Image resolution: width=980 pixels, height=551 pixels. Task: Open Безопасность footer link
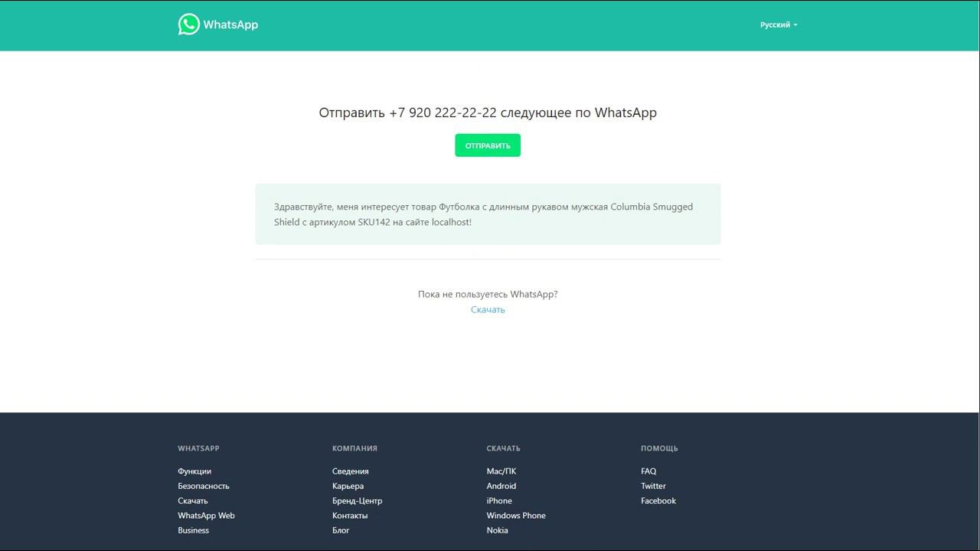[204, 486]
